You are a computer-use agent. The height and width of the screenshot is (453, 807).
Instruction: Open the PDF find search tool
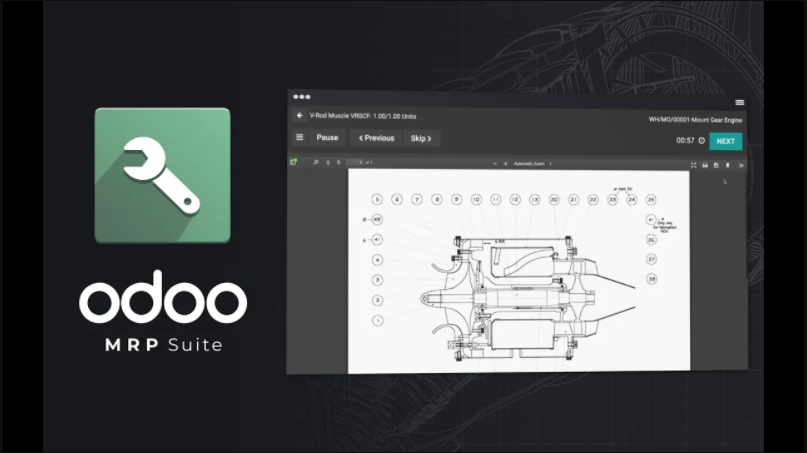pos(315,162)
